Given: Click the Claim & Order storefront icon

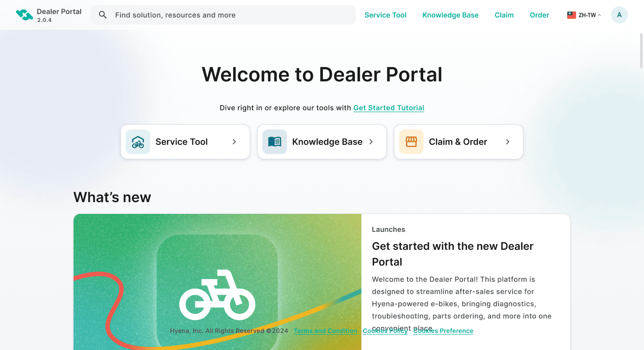Looking at the screenshot, I should [x=411, y=142].
